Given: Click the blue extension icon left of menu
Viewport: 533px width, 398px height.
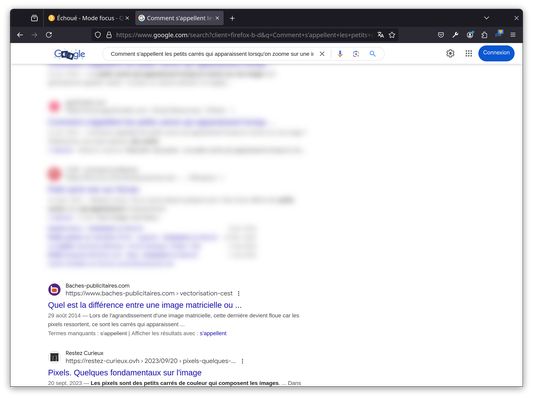Looking at the screenshot, I should point(499,34).
